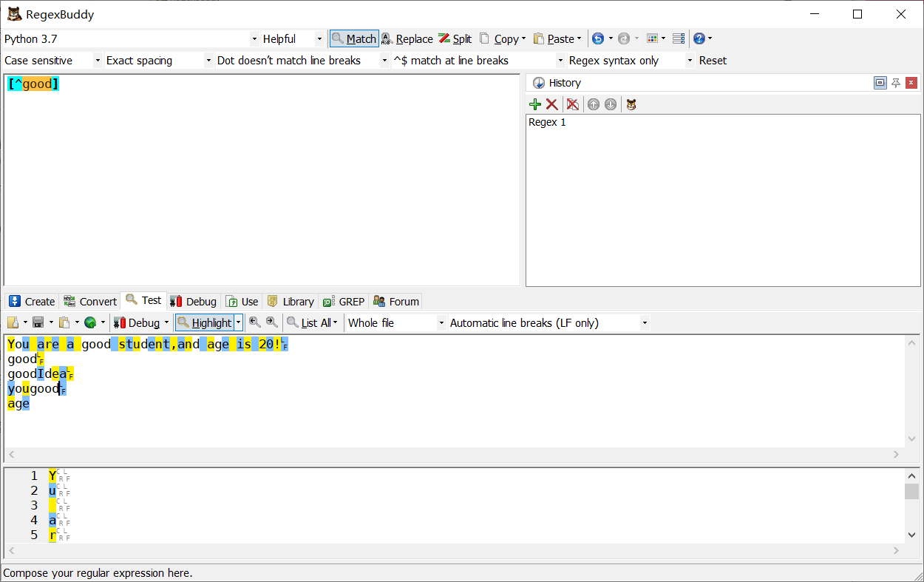Open ^$ match at line breaks dropdown
Viewport: 924px width, 582px height.
point(560,61)
